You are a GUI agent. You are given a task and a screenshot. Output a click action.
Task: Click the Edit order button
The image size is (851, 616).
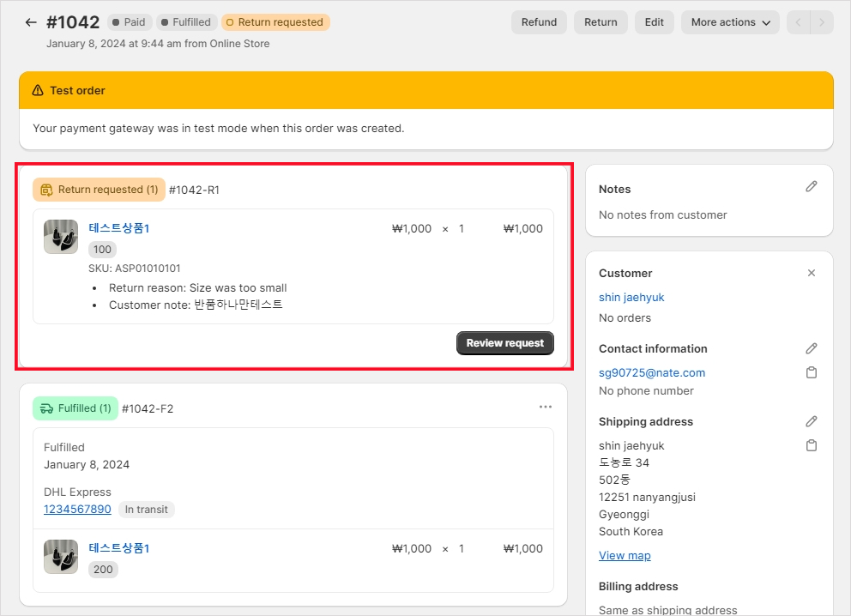(x=655, y=22)
